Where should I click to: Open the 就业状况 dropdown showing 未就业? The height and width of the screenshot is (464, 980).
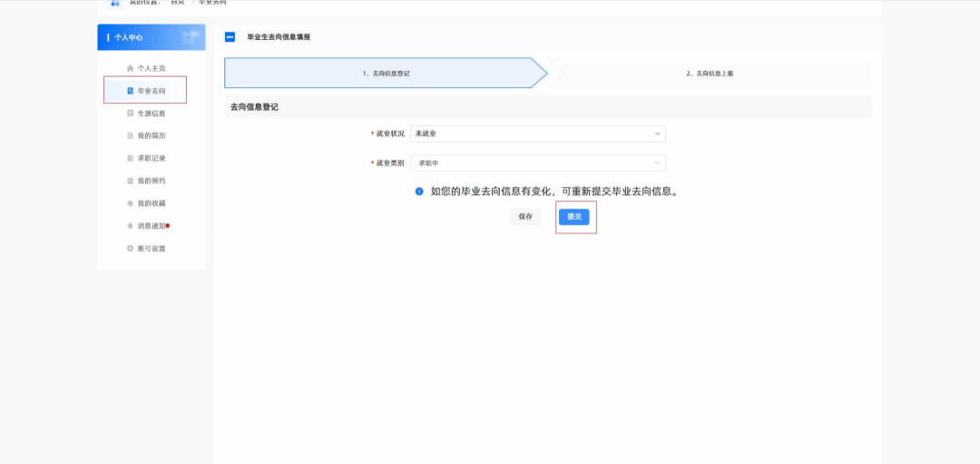[537, 133]
